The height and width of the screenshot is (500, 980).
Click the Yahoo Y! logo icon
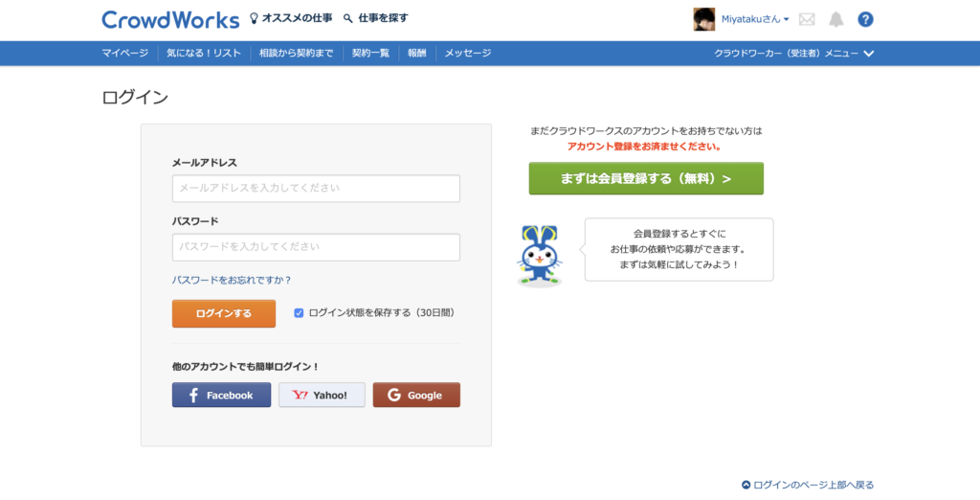coord(300,395)
